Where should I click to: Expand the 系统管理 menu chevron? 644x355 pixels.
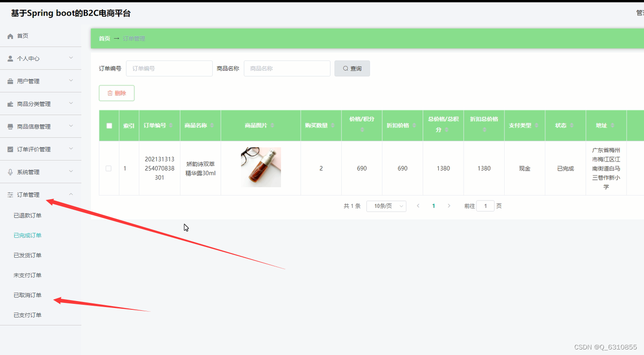pyautogui.click(x=71, y=172)
